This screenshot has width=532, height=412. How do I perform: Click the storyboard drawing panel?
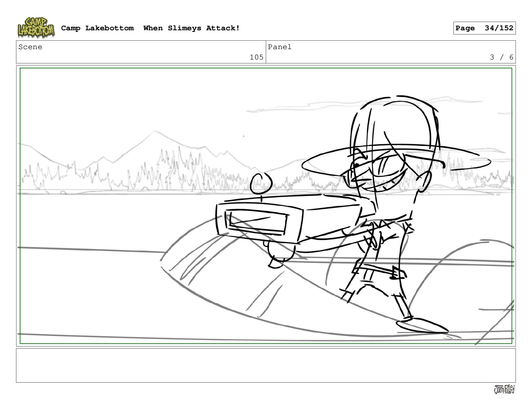[266, 206]
